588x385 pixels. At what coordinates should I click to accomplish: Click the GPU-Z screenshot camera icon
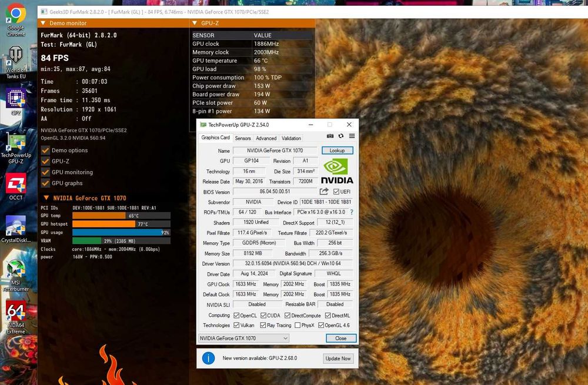tap(330, 136)
